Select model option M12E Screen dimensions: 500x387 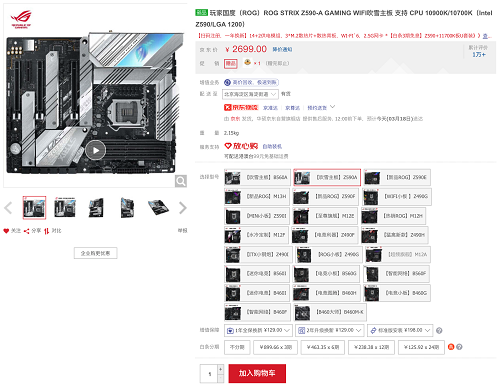coord(325,216)
